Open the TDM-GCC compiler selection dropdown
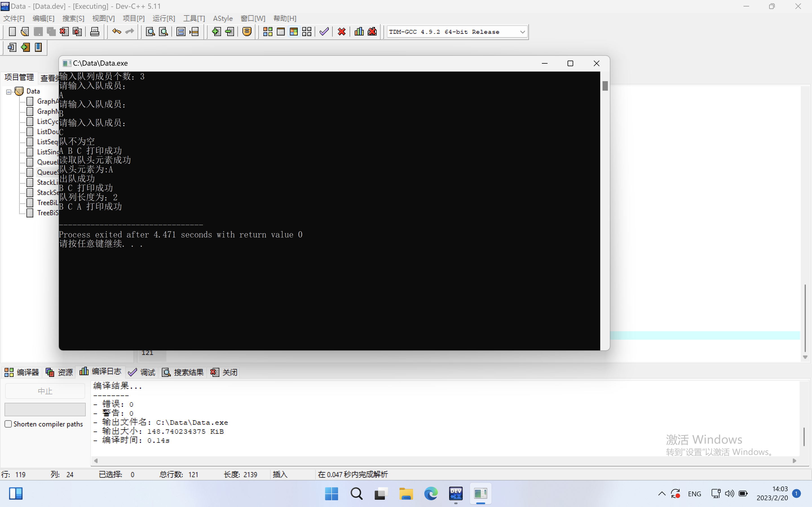Image resolution: width=812 pixels, height=507 pixels. point(522,32)
